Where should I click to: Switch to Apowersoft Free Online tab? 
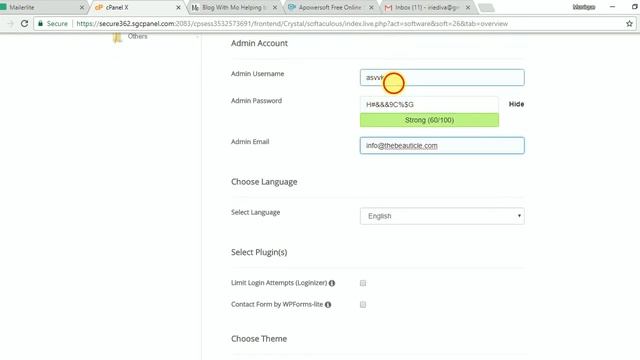point(330,7)
